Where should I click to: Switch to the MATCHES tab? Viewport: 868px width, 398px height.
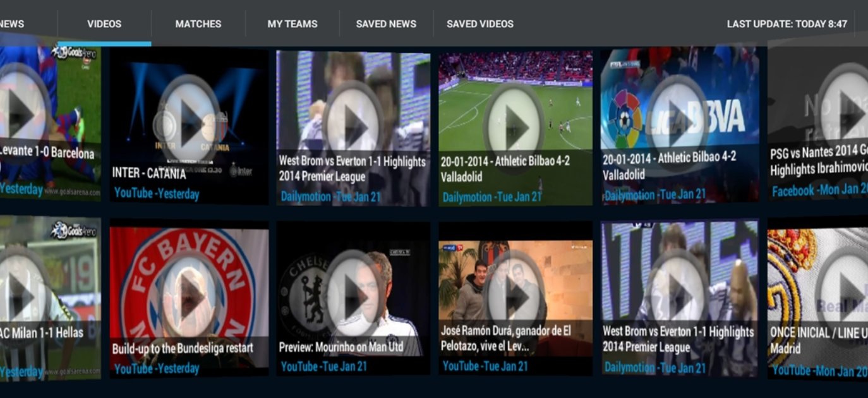tap(198, 24)
